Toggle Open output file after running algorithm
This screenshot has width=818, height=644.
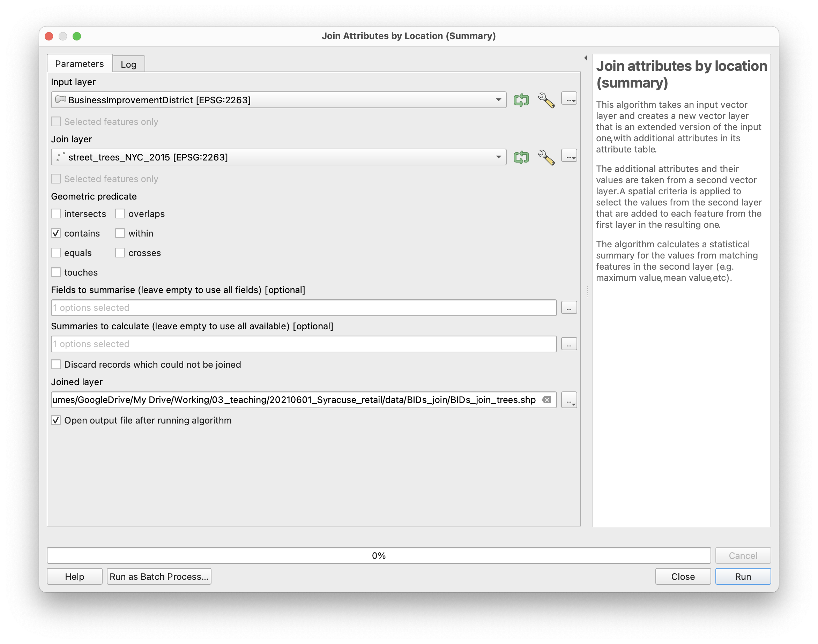56,420
